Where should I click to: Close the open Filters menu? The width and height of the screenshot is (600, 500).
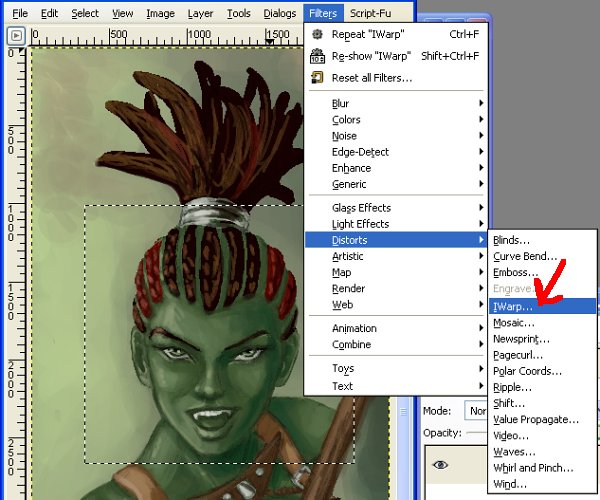click(x=323, y=13)
